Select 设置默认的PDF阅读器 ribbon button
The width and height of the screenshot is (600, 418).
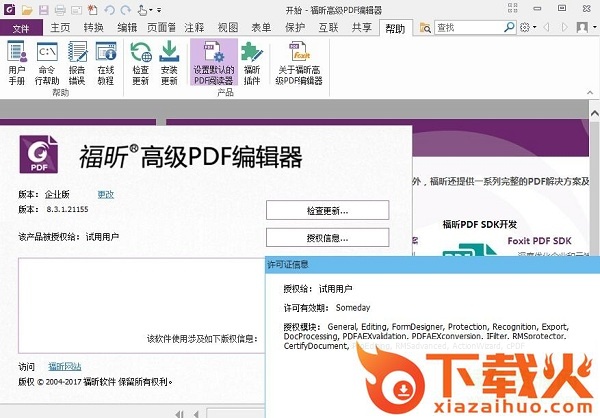(214, 63)
